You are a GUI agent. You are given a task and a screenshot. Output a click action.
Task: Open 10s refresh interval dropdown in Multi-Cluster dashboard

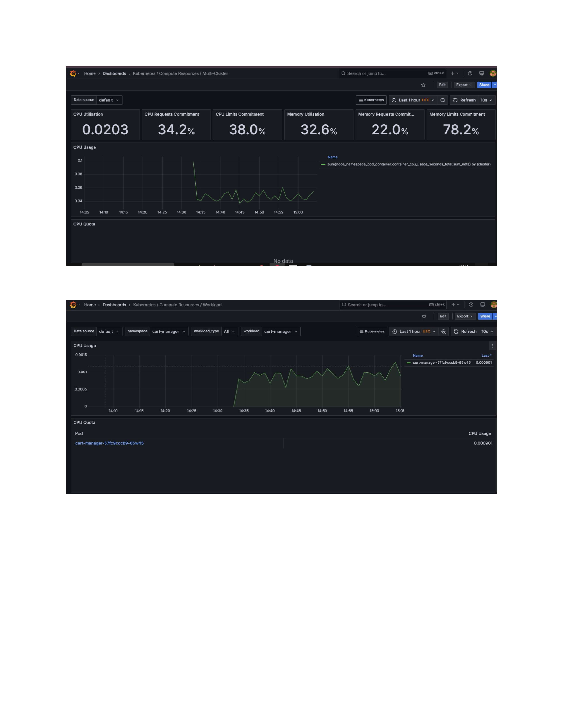click(486, 100)
